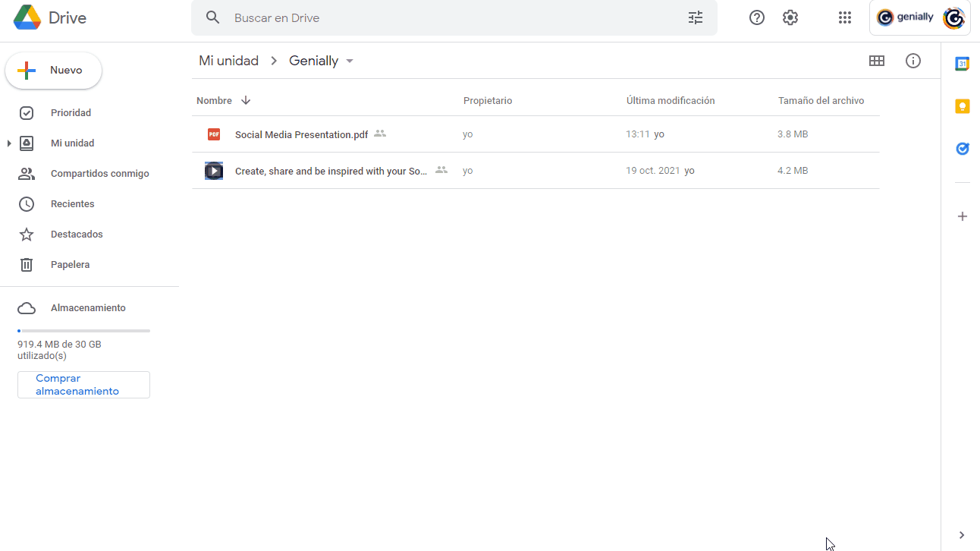
Task: Click shared icon beside Social Media Presentation.pdf
Action: click(x=380, y=134)
